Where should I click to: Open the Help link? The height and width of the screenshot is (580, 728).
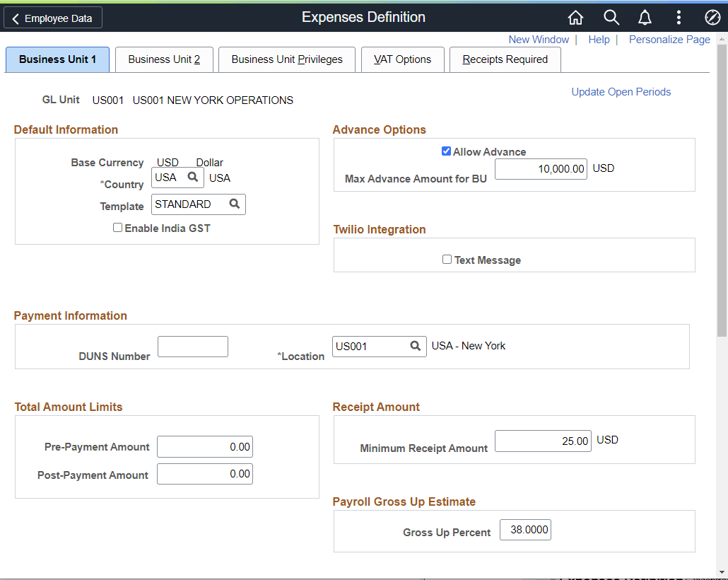click(x=599, y=40)
